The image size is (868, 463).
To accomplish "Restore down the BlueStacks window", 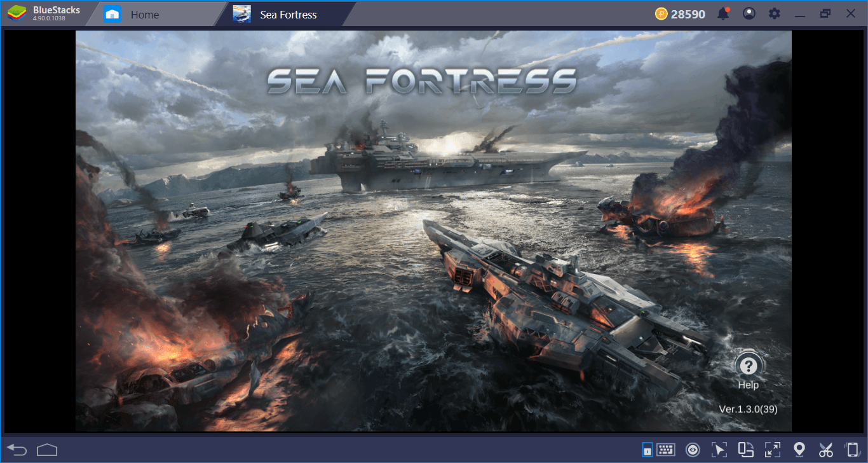I will pyautogui.click(x=825, y=14).
